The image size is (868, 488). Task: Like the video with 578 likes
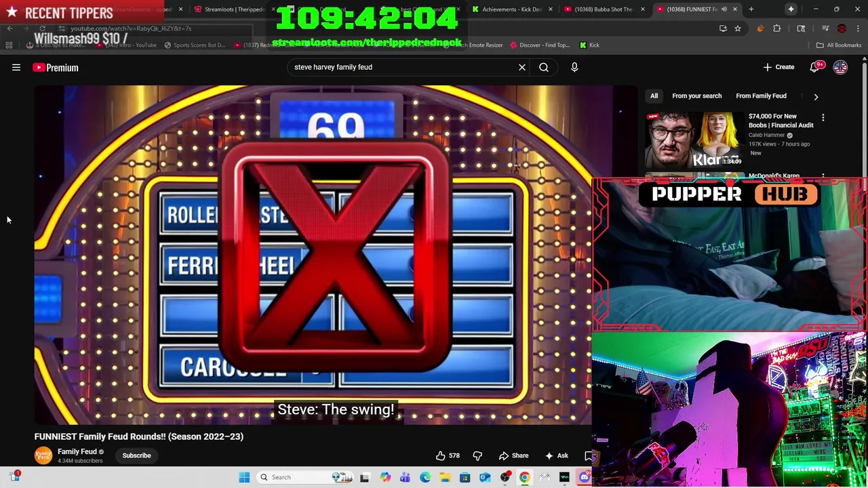[x=448, y=455]
